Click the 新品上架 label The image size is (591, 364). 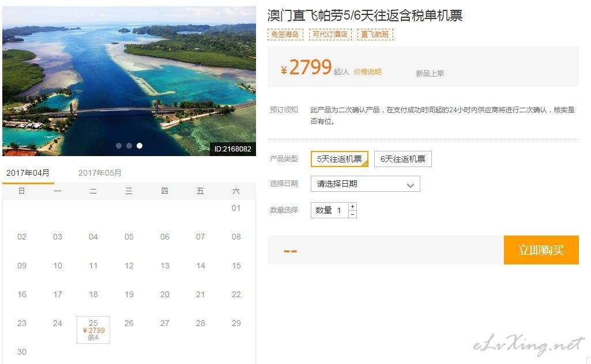[x=430, y=73]
